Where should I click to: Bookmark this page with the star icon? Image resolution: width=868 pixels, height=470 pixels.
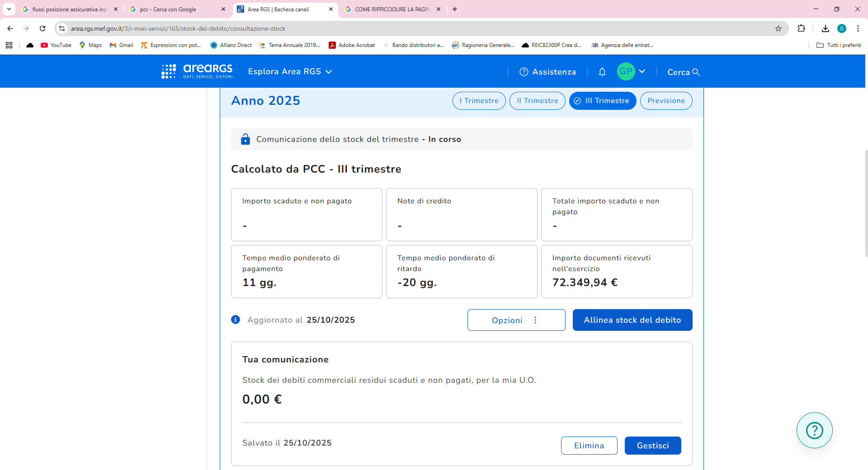pyautogui.click(x=778, y=28)
